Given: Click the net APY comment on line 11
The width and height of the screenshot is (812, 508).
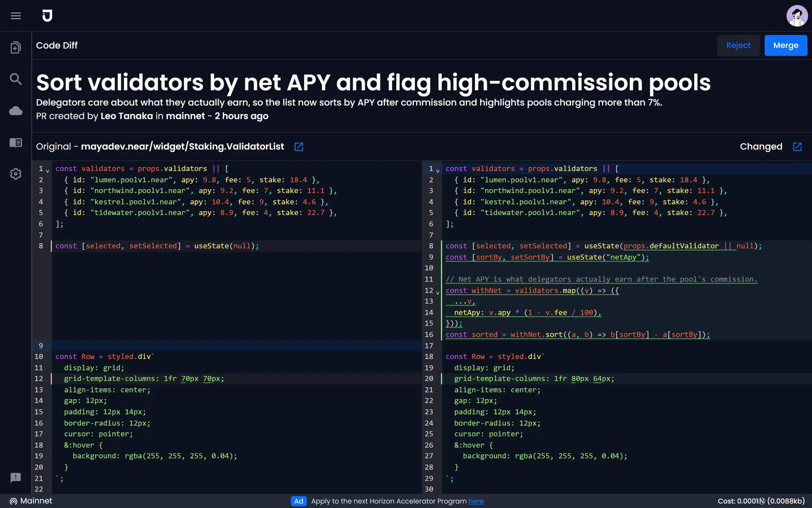Looking at the screenshot, I should 601,279.
